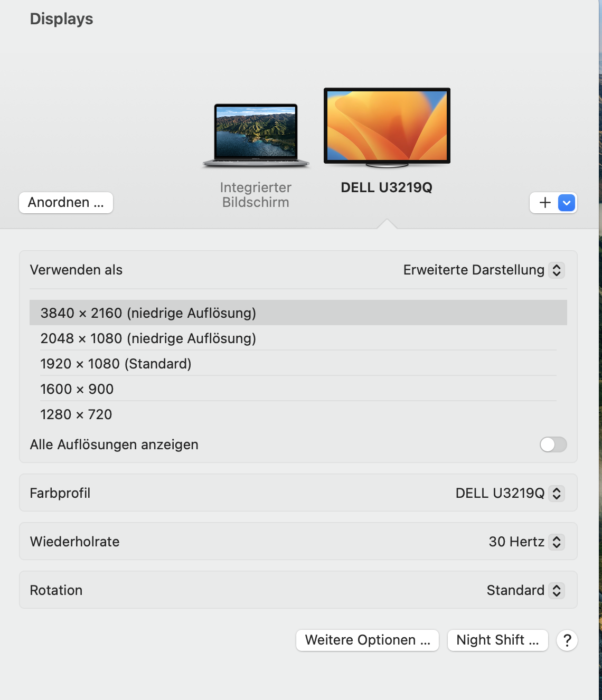Screen dimensions: 602x700
Task: Pick the 1280 × 720 resolution
Action: pyautogui.click(x=298, y=414)
